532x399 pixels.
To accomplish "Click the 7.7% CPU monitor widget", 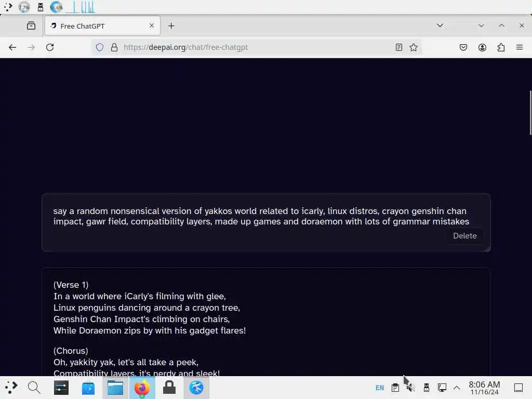I will click(x=24, y=7).
